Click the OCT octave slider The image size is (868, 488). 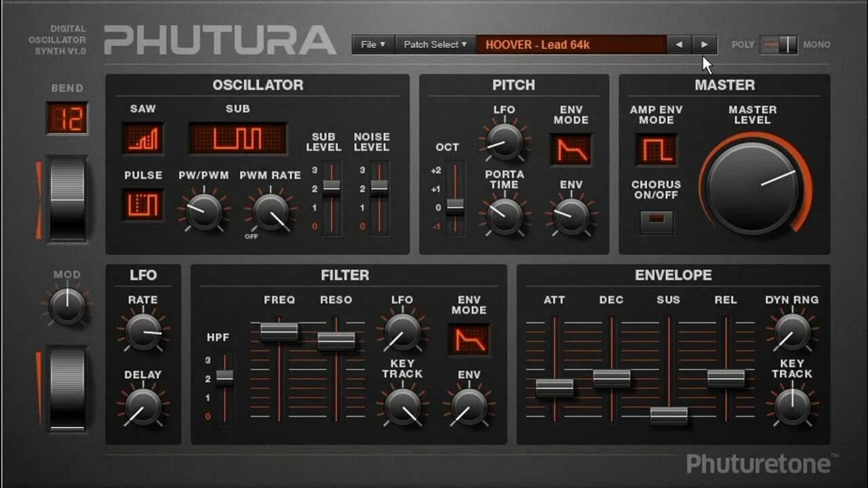[455, 198]
